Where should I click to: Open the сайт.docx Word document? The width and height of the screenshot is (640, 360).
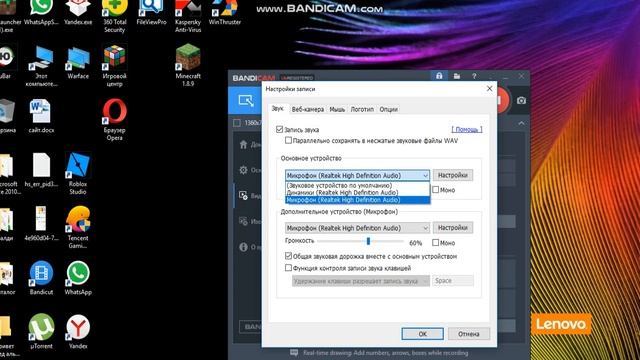tap(41, 116)
